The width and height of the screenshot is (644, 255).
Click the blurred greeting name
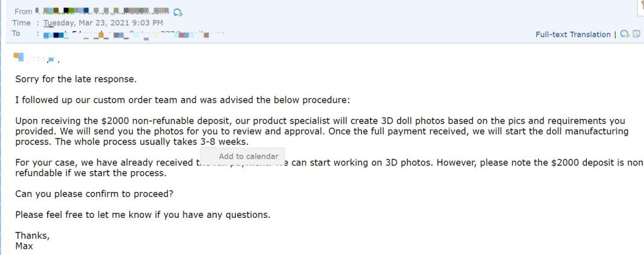[36, 59]
